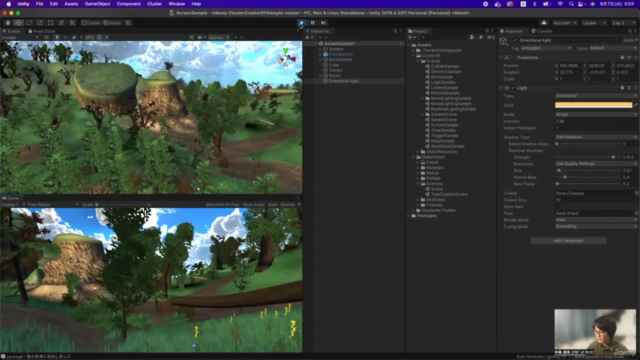This screenshot has height=360, width=640.
Task: Open light Type Directional dropdown
Action: [596, 96]
